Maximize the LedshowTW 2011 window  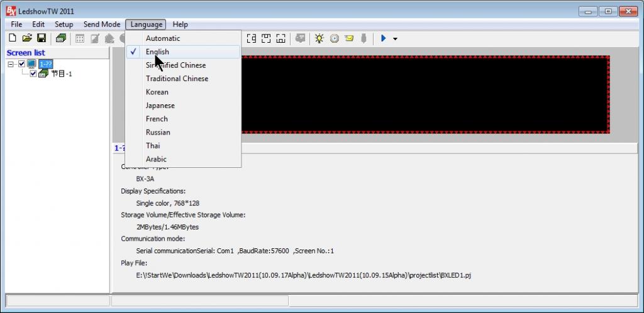(x=608, y=11)
